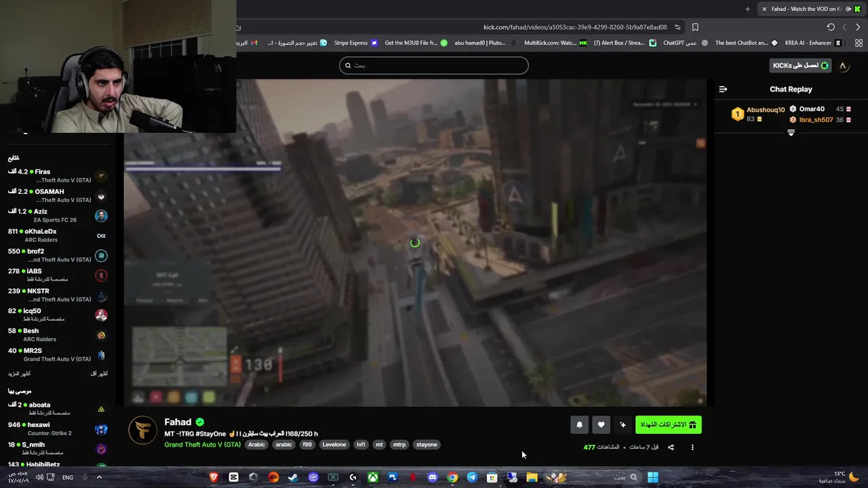Open the three-dot more options menu
The image size is (868, 488).
click(x=692, y=447)
